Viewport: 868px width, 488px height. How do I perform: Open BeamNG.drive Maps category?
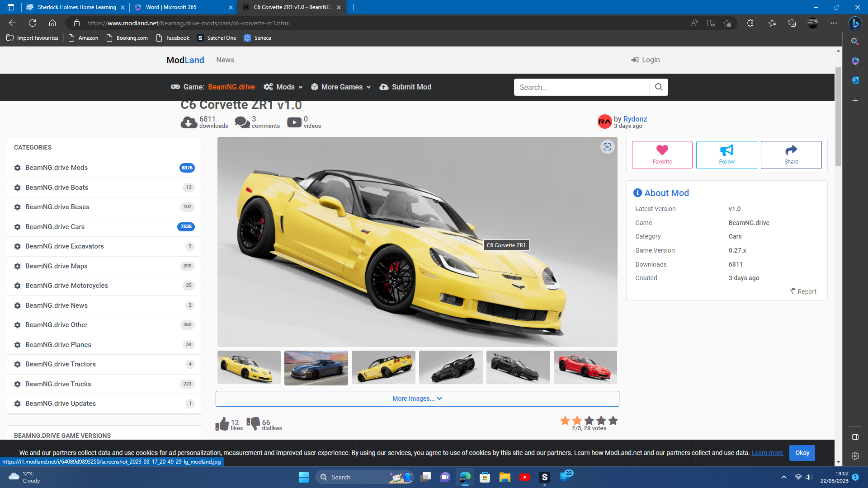pyautogui.click(x=104, y=266)
